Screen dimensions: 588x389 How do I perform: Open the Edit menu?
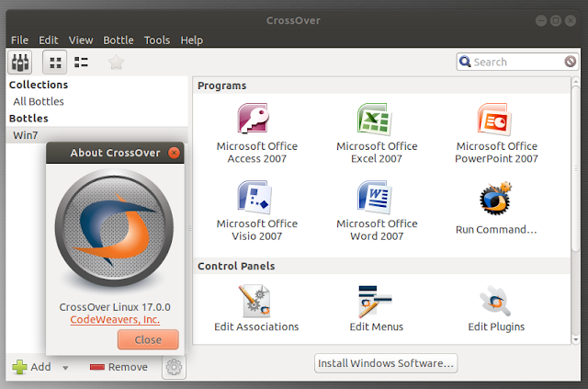[x=49, y=40]
